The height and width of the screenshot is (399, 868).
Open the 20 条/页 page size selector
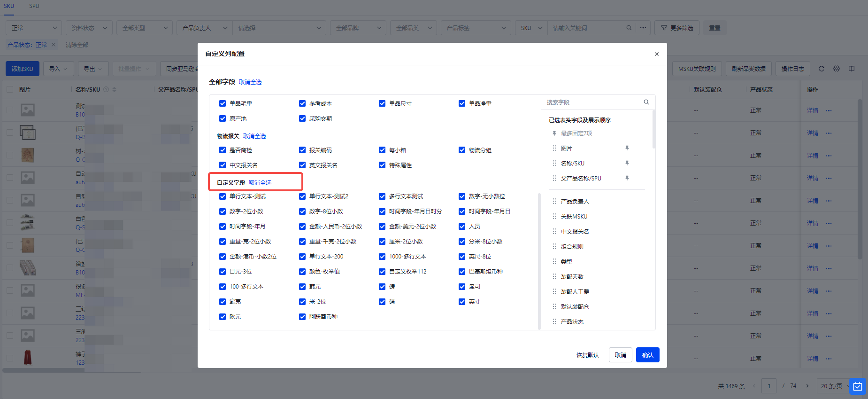click(834, 386)
